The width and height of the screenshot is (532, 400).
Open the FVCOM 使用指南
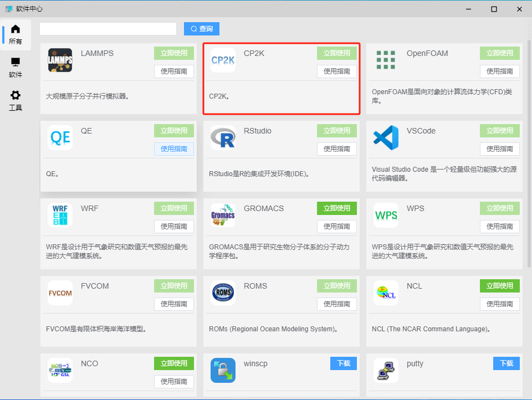pyautogui.click(x=173, y=304)
